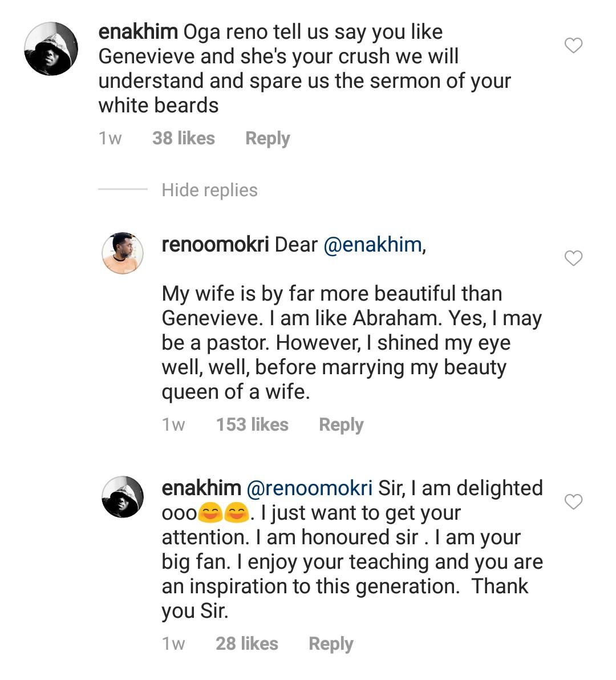Follow the @renoomokri mention link
616x680 pixels.
[309, 488]
